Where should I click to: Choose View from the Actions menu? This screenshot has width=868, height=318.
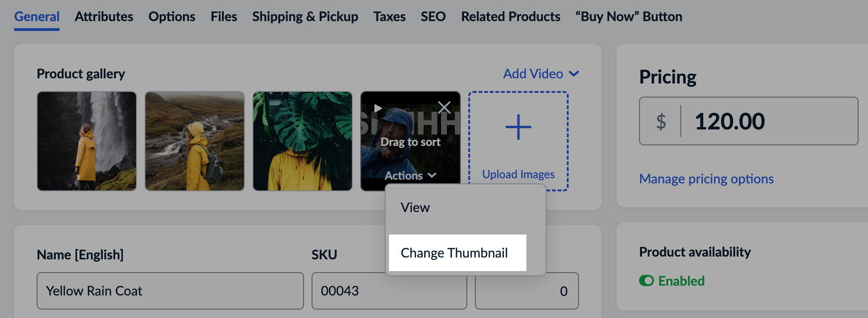point(415,207)
